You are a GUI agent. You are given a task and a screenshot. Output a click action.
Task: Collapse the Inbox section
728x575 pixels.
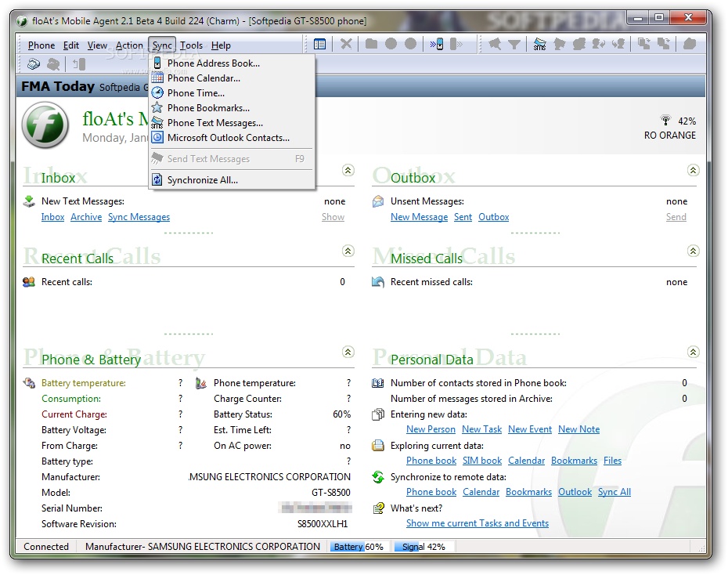pos(348,171)
